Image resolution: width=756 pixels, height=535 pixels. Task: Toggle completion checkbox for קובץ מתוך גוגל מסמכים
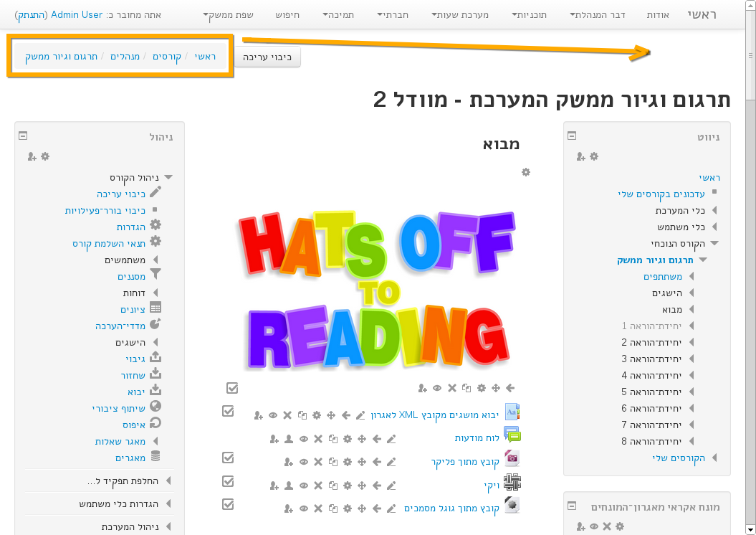click(x=228, y=504)
